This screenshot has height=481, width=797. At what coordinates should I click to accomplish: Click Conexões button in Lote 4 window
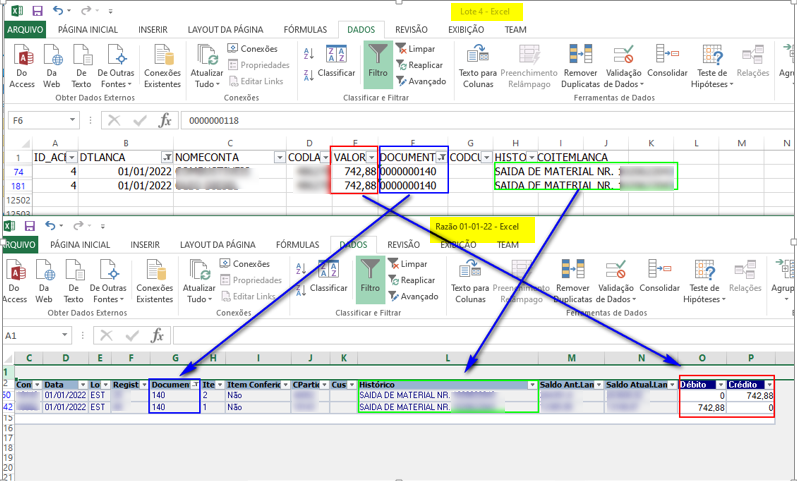tap(253, 49)
